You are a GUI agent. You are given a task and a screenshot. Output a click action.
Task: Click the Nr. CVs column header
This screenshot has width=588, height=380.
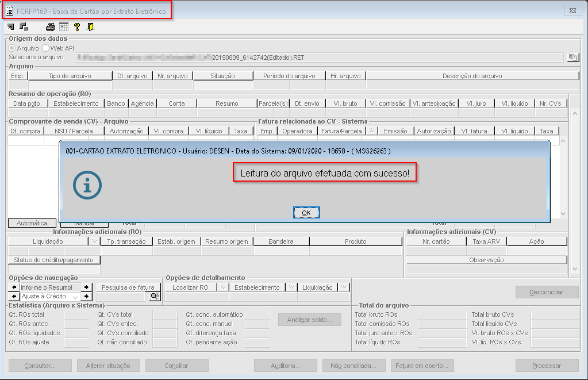click(551, 103)
